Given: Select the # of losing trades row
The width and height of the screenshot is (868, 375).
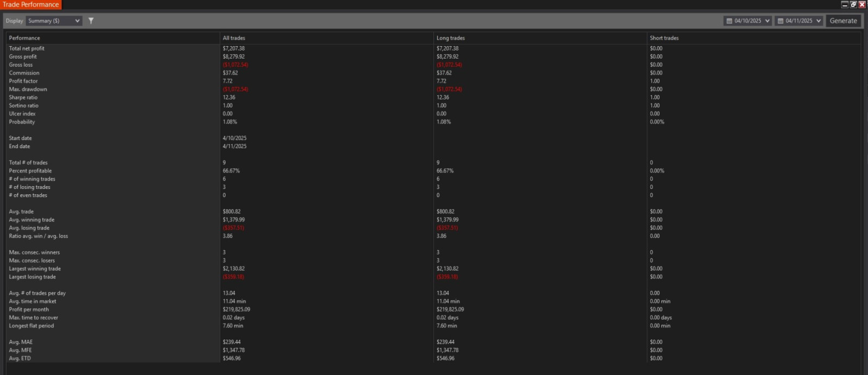Looking at the screenshot, I should [x=29, y=187].
